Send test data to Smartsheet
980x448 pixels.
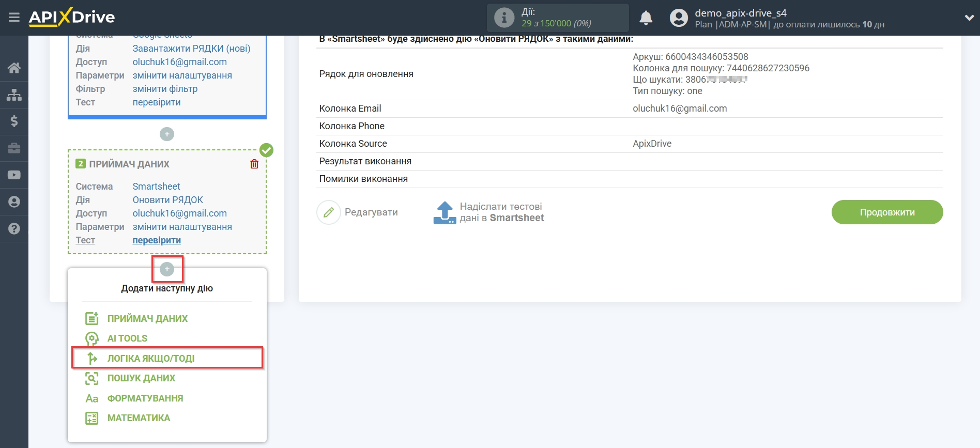[x=501, y=212]
